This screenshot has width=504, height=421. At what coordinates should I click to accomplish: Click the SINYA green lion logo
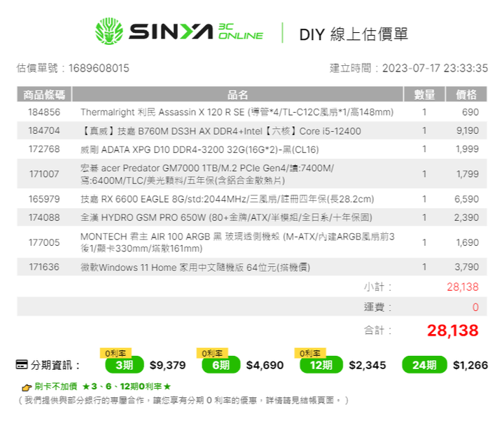[x=109, y=32]
